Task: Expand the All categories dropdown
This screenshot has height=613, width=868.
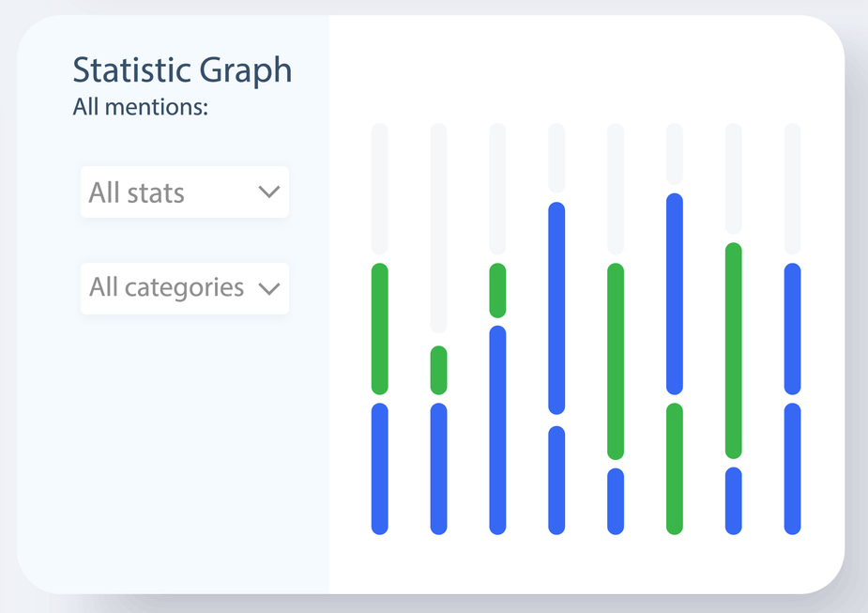Action: point(184,288)
